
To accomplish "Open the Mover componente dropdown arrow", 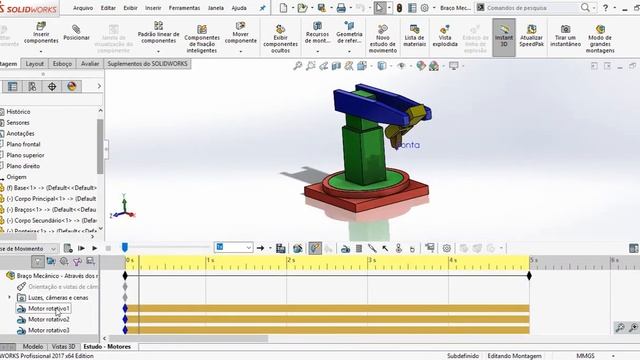I will (240, 52).
